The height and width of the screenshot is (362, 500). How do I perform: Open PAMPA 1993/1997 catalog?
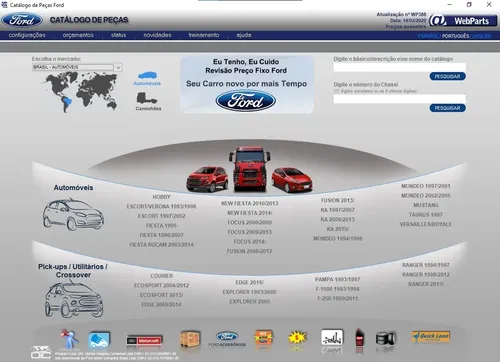(x=337, y=279)
